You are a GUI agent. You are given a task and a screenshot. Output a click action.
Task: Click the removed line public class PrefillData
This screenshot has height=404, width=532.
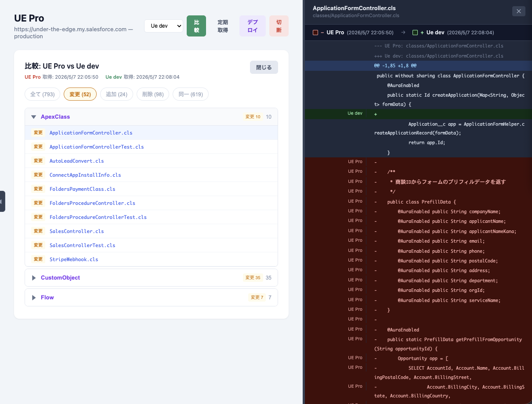point(418,202)
